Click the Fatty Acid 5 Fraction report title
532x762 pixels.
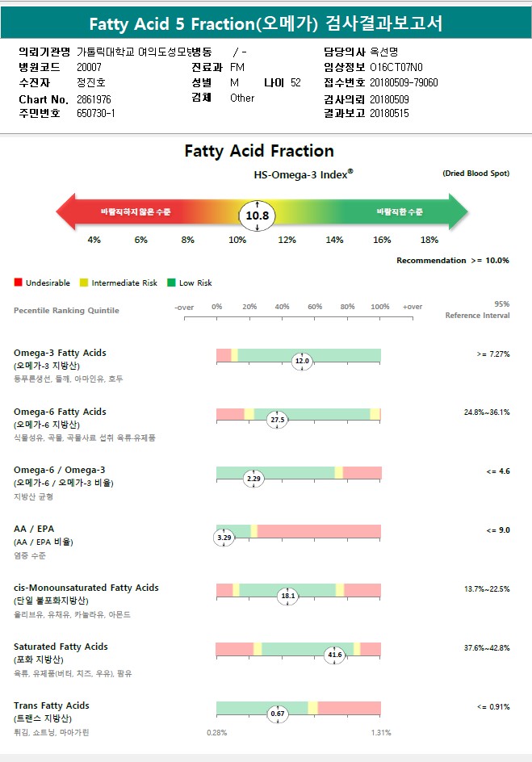coord(266,23)
